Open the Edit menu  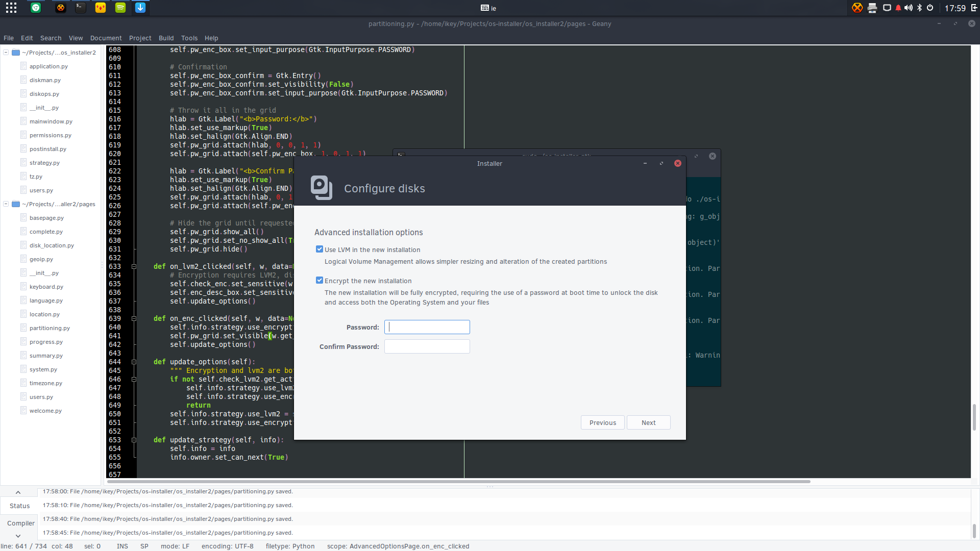27,38
